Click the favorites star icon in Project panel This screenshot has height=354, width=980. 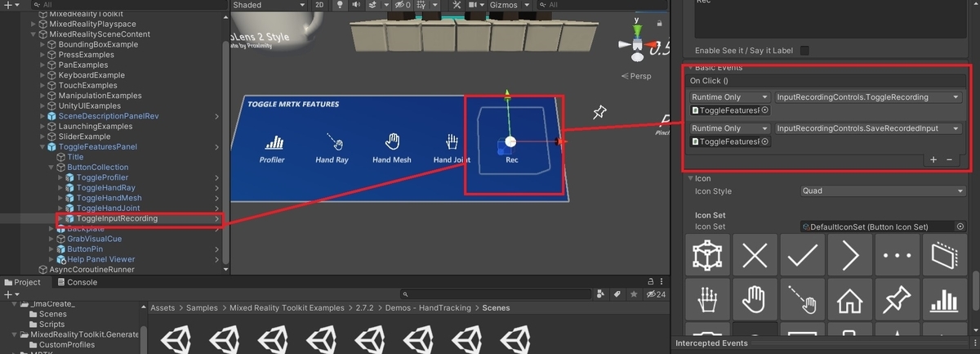[x=635, y=294]
